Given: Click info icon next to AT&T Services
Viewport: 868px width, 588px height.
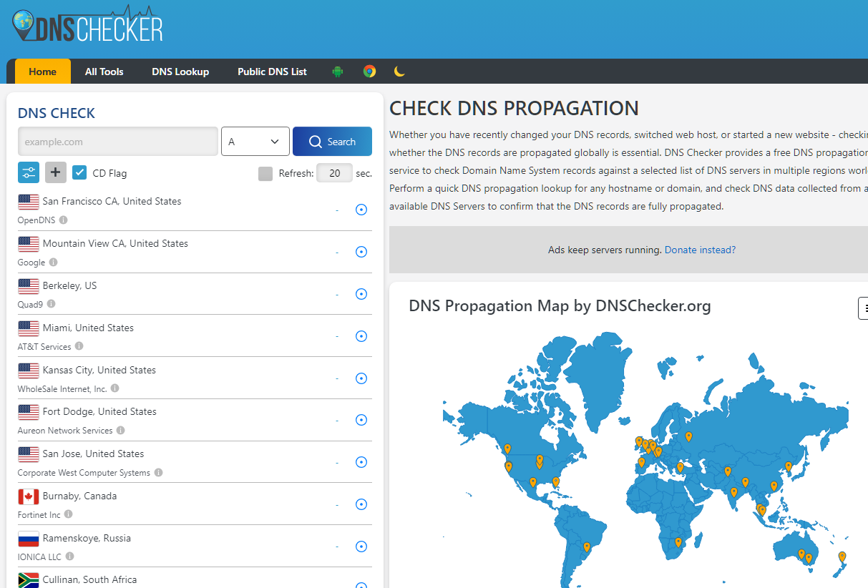Looking at the screenshot, I should click(x=79, y=346).
